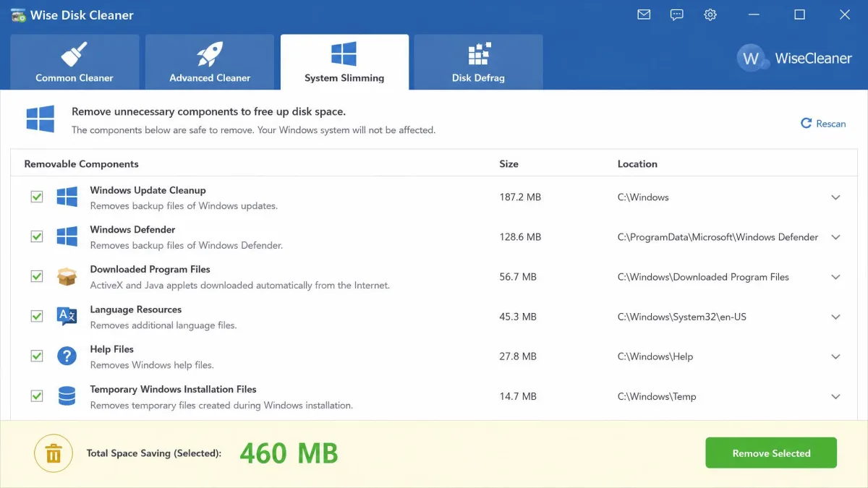Click the 128.6 MB size value

click(x=520, y=237)
